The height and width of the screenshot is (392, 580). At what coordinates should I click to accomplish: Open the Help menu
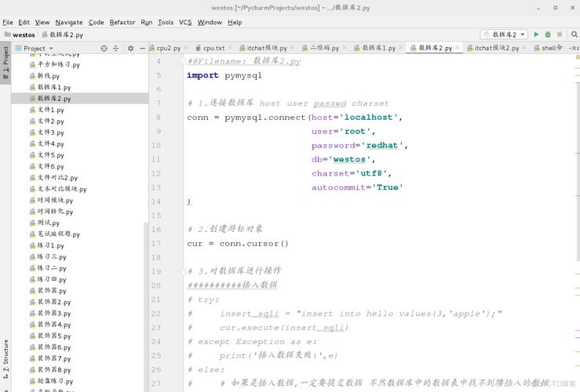[x=235, y=22]
